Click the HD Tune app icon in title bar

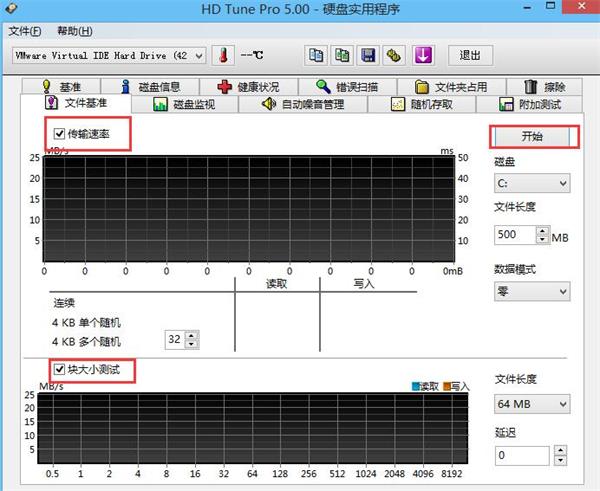[11, 8]
